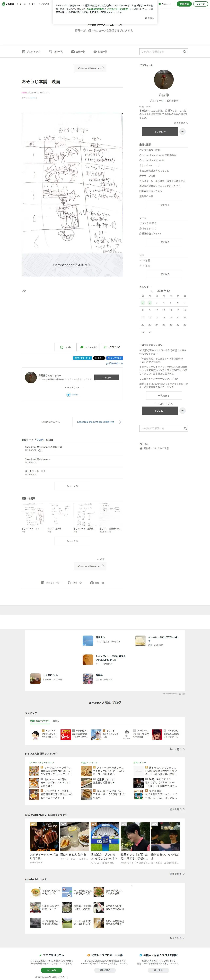This screenshot has height=980, width=210.
Task: Open theme ブログ ( 1659 )
Action: click(x=148, y=223)
